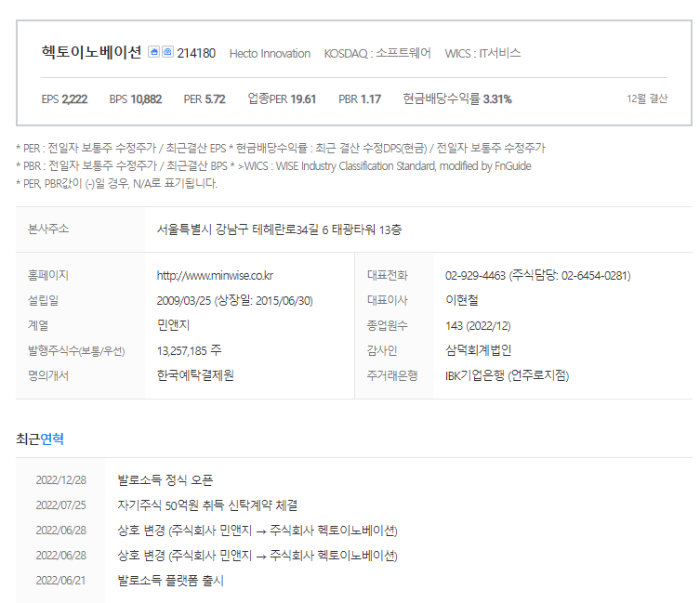700x603 pixels.
Task: Select the 대표전화 label
Action: point(388,275)
